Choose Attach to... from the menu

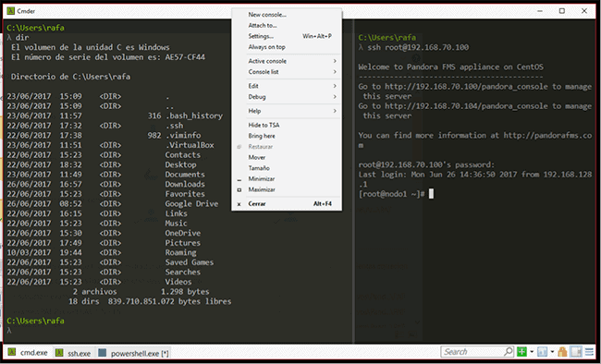(x=287, y=25)
